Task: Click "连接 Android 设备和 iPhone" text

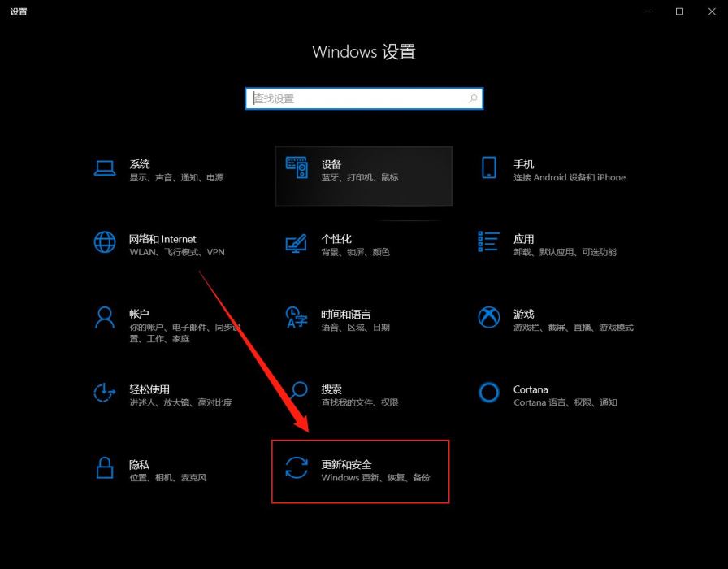Action: point(570,177)
